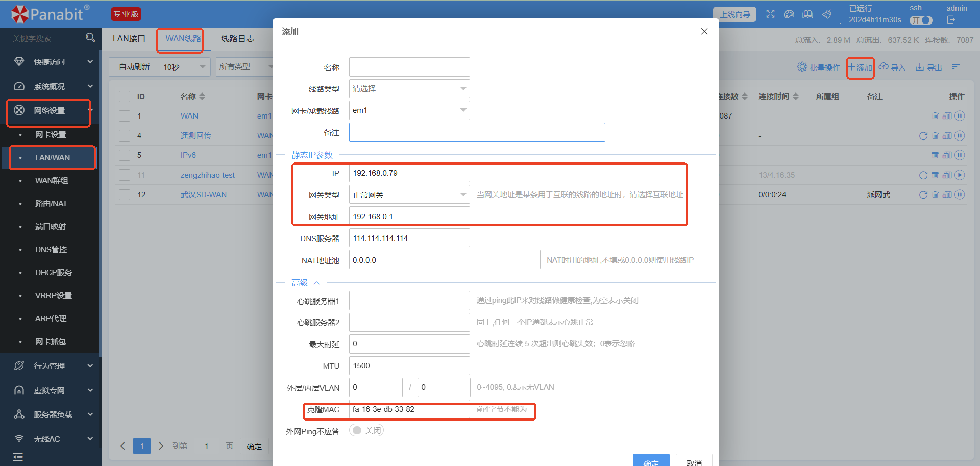Pause the WAN line using its pause icon
980x466 pixels.
[960, 116]
